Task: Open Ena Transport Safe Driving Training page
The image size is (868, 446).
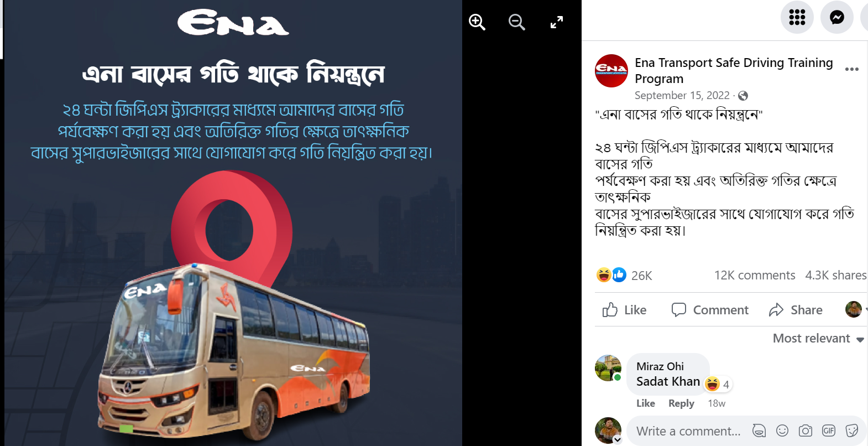Action: point(734,70)
